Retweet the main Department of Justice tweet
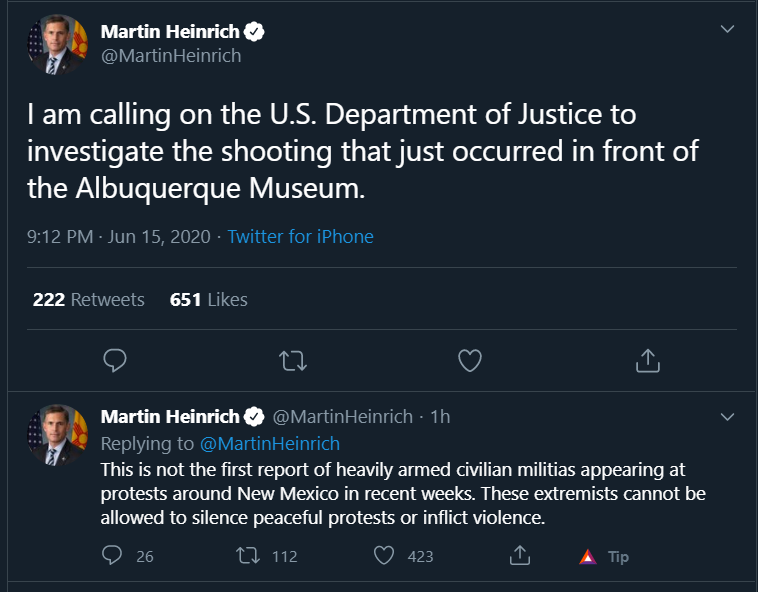The image size is (758, 592). pyautogui.click(x=293, y=361)
